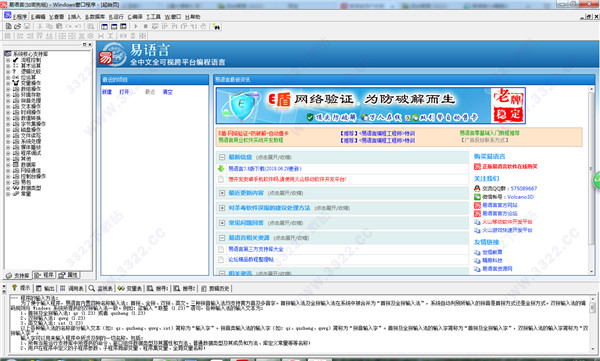Click the 论坛精品教程整理帖 link
Viewport: 600px width, 361px height.
251,260
